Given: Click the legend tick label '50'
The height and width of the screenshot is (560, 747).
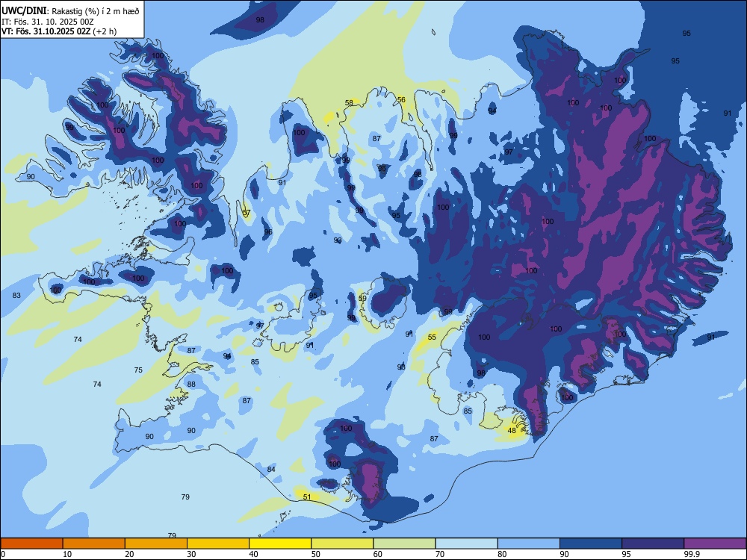Looking at the screenshot, I should pos(316,554).
